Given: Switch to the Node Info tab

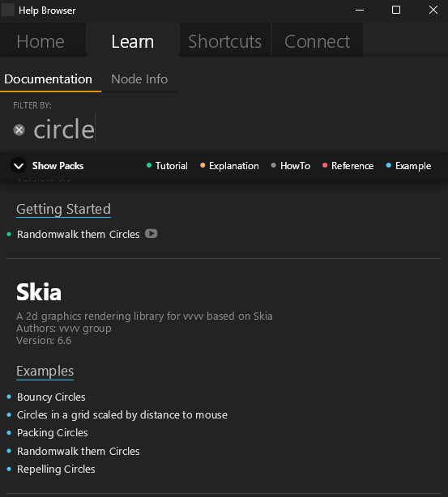Looking at the screenshot, I should pyautogui.click(x=139, y=79).
